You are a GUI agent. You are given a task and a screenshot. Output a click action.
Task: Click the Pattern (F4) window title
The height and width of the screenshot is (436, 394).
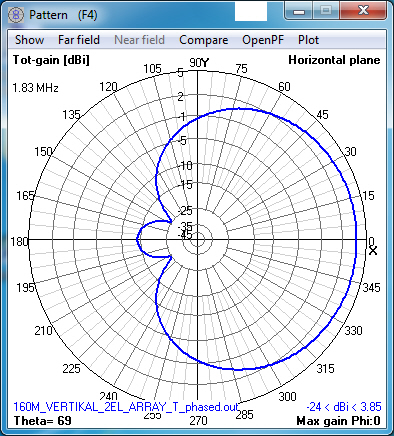click(63, 15)
